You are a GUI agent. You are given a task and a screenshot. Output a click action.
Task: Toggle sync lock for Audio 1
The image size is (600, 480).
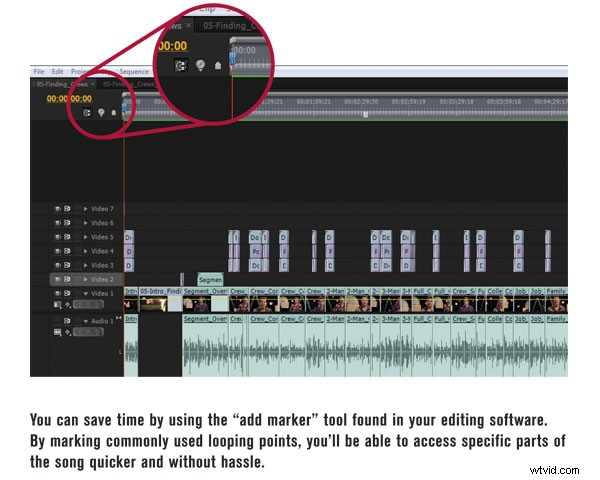pyautogui.click(x=67, y=321)
